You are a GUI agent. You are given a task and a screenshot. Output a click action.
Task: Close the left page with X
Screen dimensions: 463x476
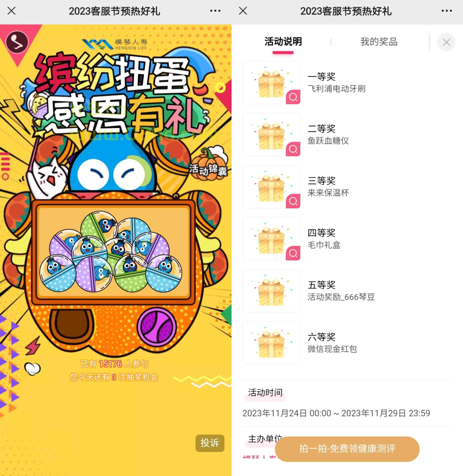point(11,11)
